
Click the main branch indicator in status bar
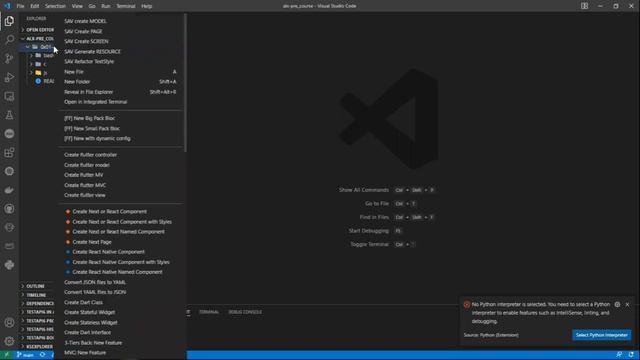pos(25,355)
